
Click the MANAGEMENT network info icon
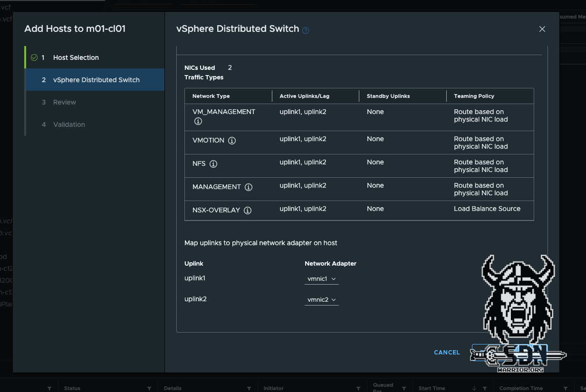[x=249, y=187]
